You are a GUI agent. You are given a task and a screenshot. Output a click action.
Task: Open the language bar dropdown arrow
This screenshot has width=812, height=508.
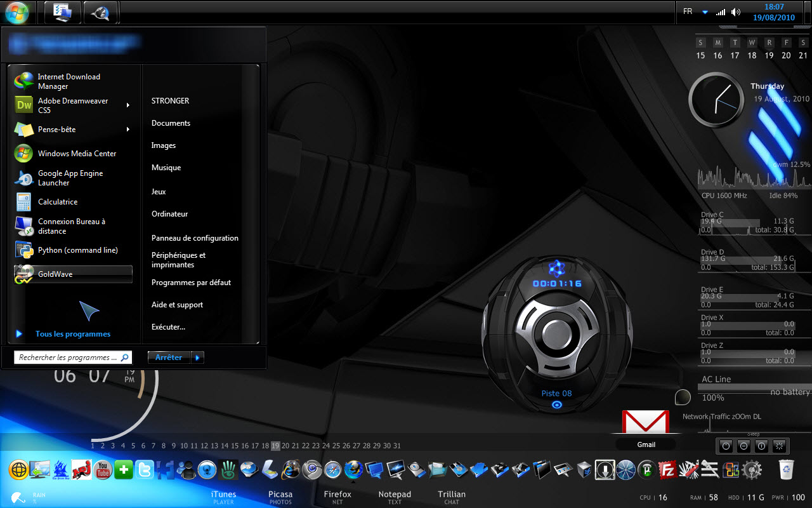coord(705,12)
